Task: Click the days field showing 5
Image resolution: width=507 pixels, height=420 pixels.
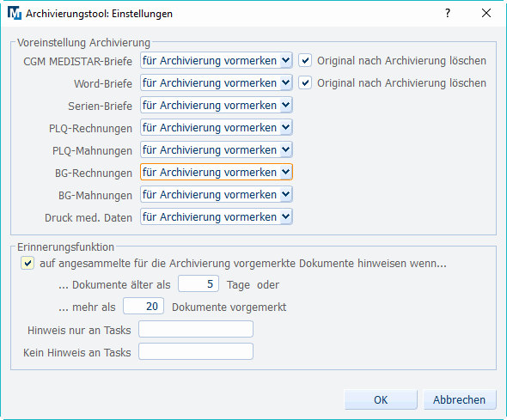Action: 199,283
